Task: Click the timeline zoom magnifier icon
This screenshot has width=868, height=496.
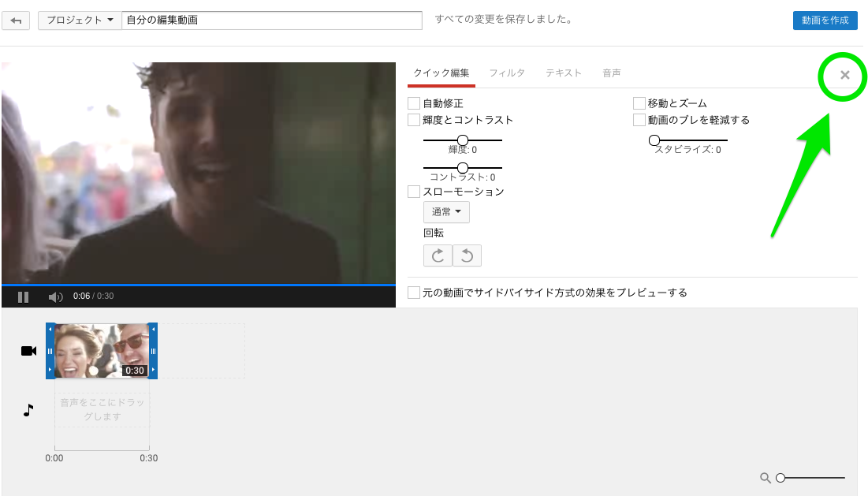Action: pos(766,478)
